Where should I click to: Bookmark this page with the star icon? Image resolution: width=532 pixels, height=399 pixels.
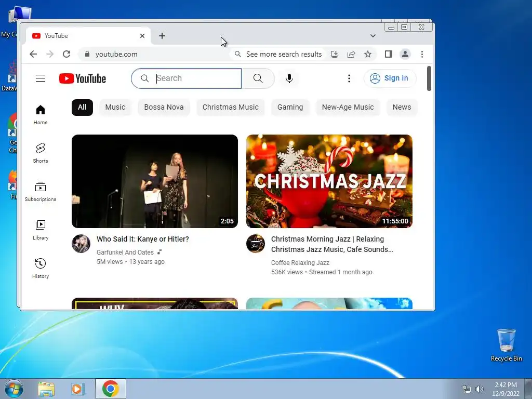click(x=368, y=54)
